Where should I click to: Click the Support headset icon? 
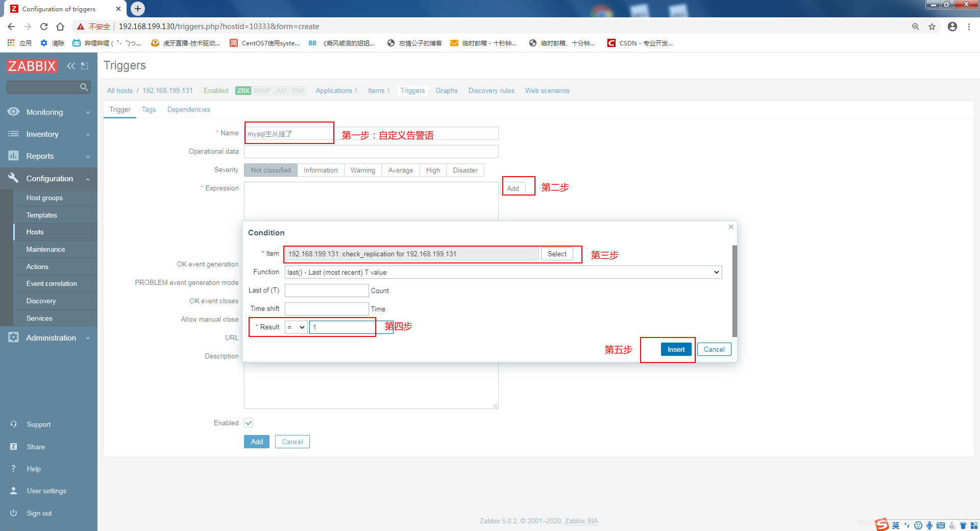point(14,424)
